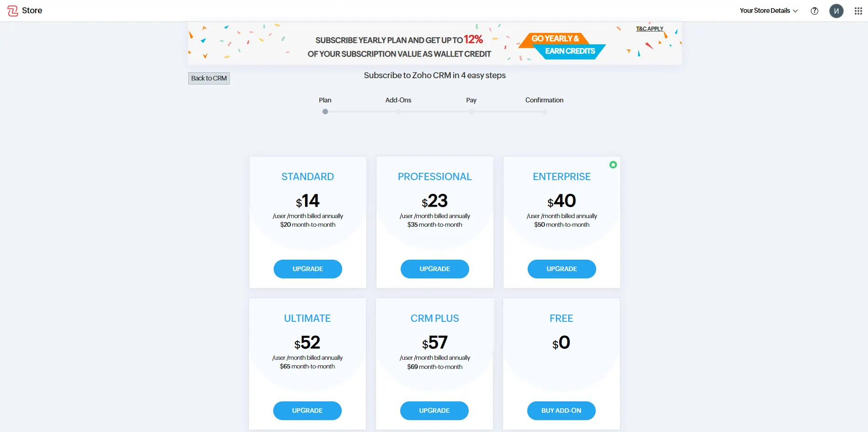This screenshot has width=868, height=432.
Task: Click the FREE plan heading
Action: pyautogui.click(x=561, y=318)
